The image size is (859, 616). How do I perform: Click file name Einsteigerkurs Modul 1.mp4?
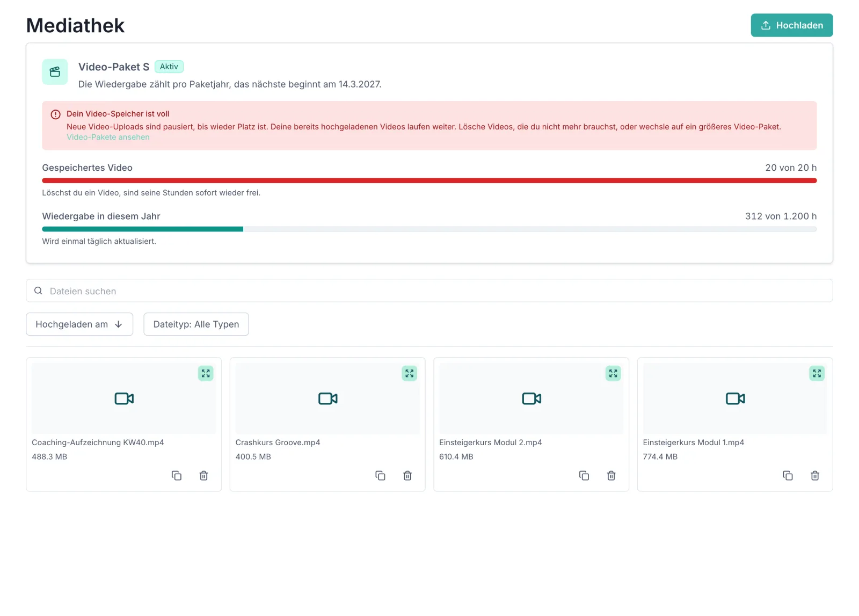click(x=694, y=443)
